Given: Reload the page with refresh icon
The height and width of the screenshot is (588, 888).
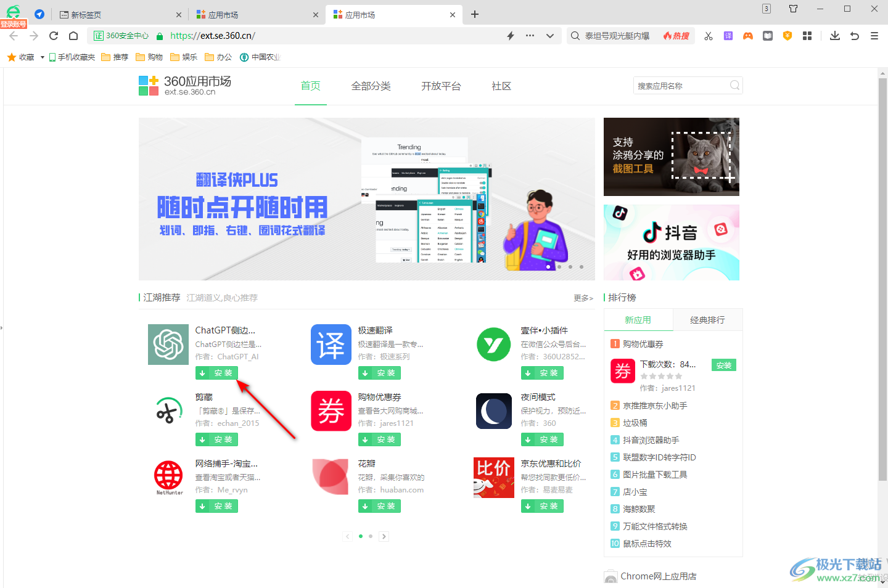Looking at the screenshot, I should [54, 36].
